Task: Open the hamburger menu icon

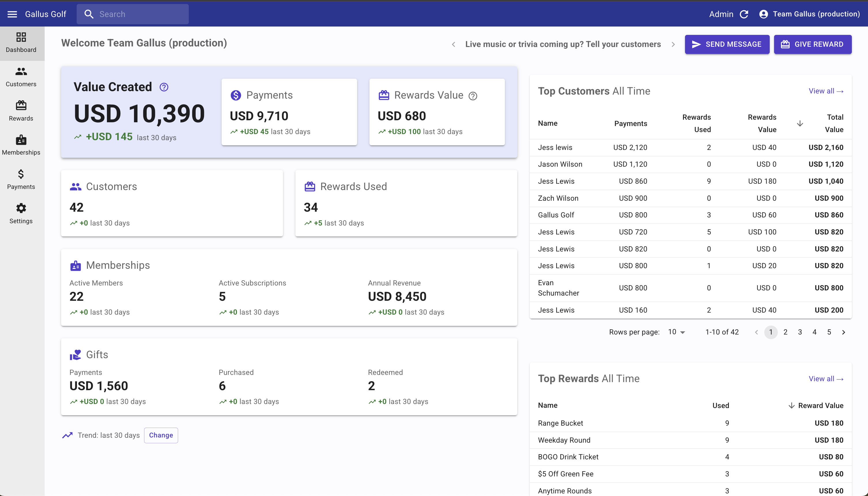Action: click(x=12, y=14)
